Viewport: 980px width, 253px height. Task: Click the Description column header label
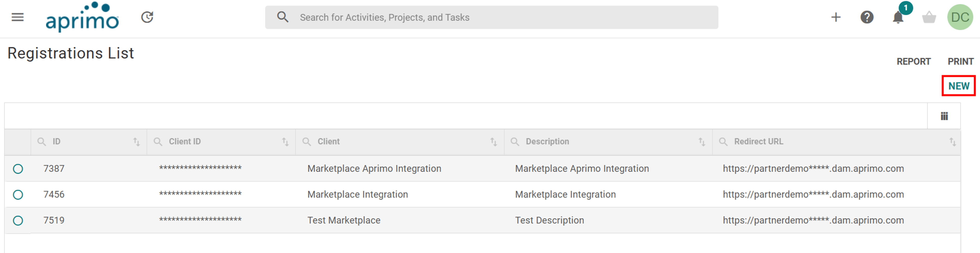click(547, 142)
